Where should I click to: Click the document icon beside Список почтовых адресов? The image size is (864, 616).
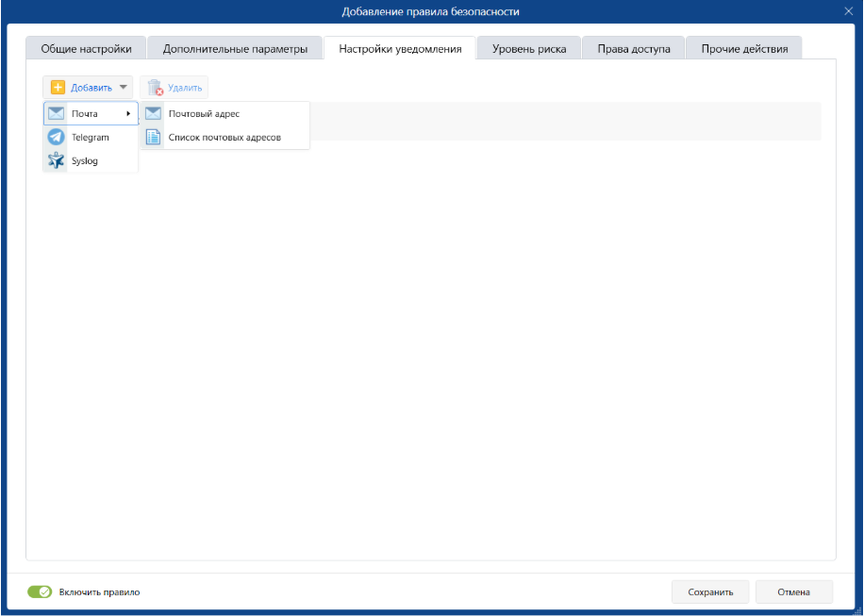153,138
